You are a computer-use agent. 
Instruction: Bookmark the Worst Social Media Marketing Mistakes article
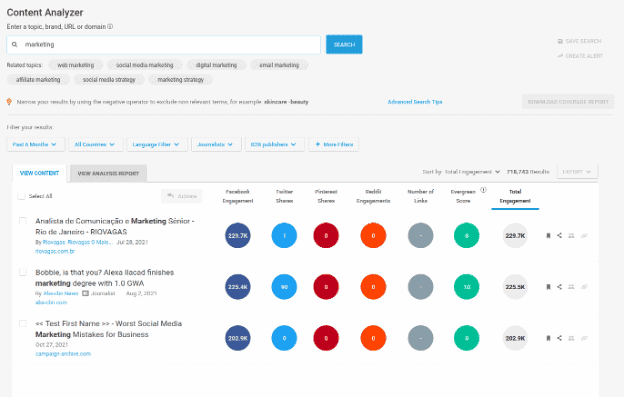tap(548, 338)
